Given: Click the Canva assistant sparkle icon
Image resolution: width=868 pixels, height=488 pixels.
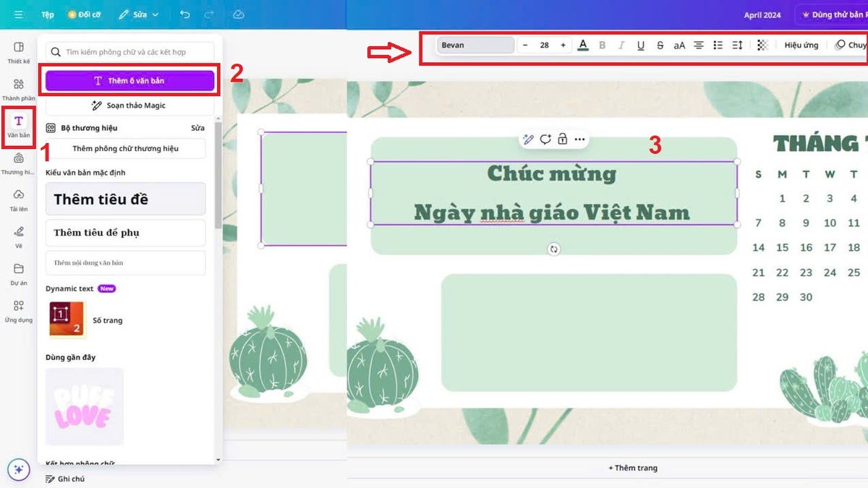Looking at the screenshot, I should [19, 469].
